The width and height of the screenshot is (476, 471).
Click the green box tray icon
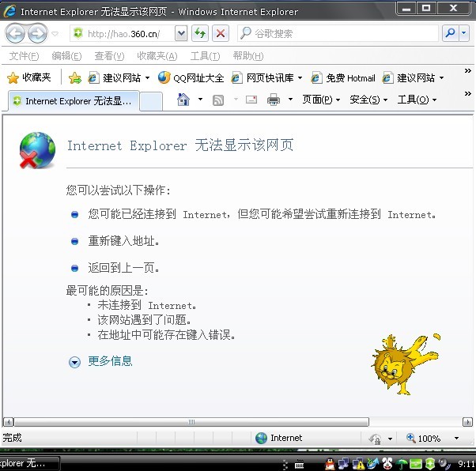(x=416, y=463)
